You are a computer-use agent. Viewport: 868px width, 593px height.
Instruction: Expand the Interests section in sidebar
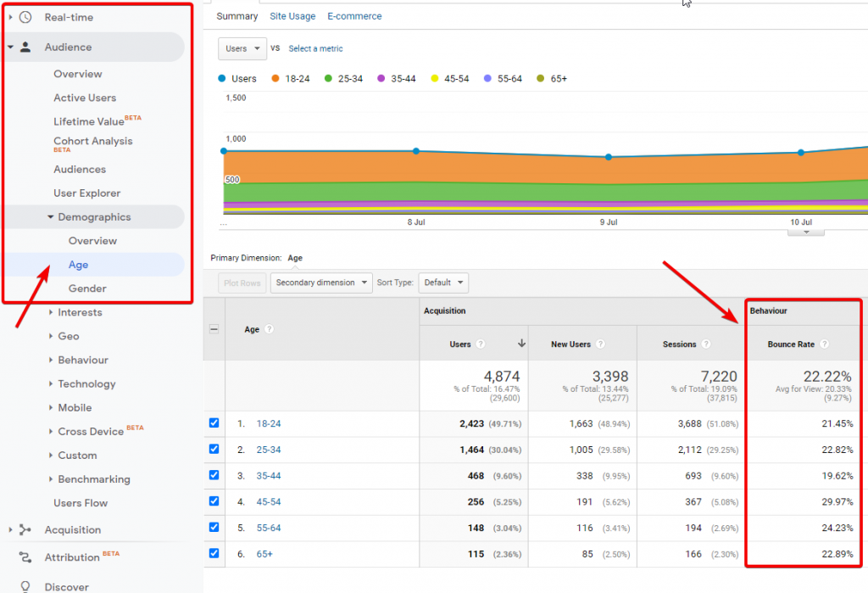[x=79, y=313]
